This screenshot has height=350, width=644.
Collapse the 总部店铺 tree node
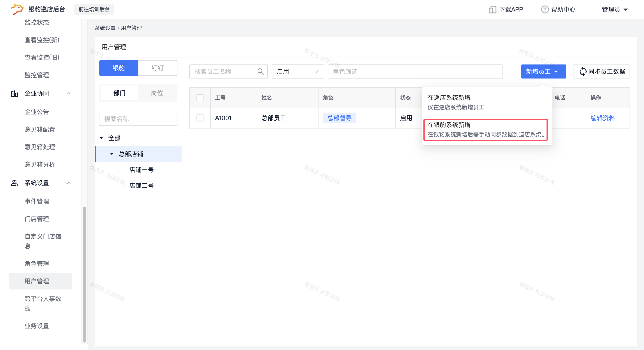click(x=111, y=154)
